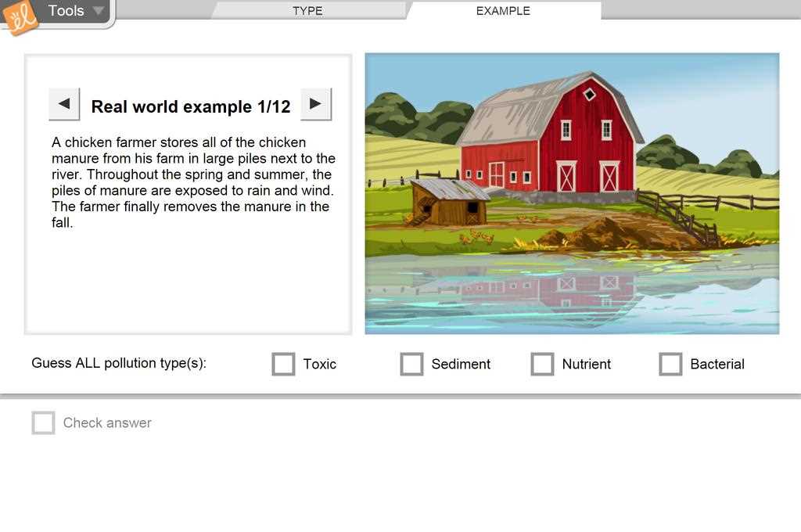Select the EXAMPLE tab

click(503, 11)
